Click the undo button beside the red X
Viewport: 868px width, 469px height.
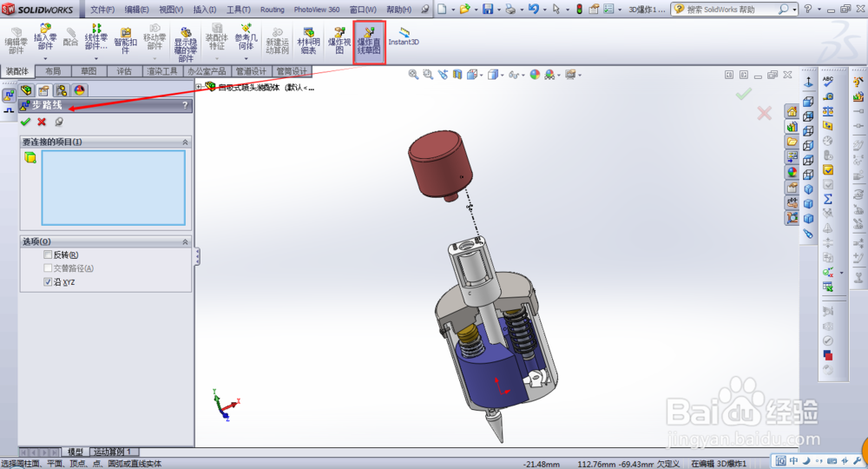pyautogui.click(x=59, y=122)
